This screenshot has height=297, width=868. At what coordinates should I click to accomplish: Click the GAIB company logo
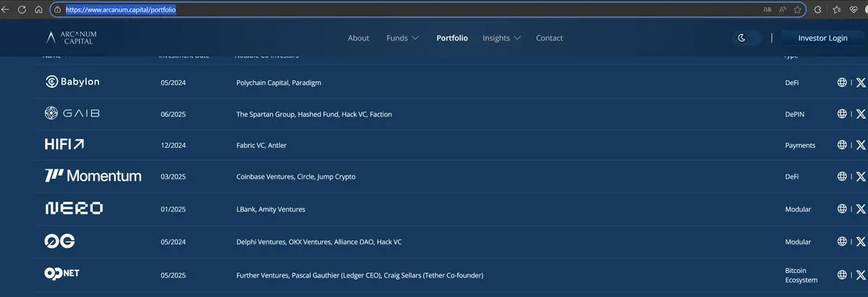72,113
